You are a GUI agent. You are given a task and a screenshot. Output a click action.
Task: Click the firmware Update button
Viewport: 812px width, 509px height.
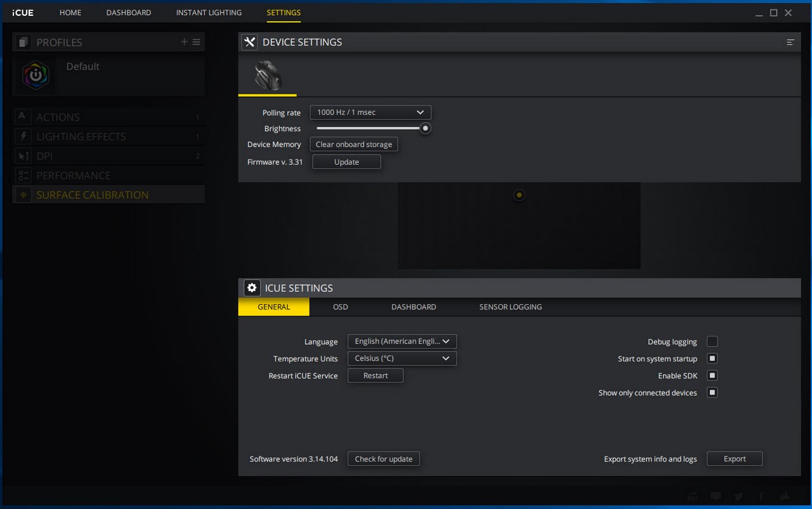point(346,162)
